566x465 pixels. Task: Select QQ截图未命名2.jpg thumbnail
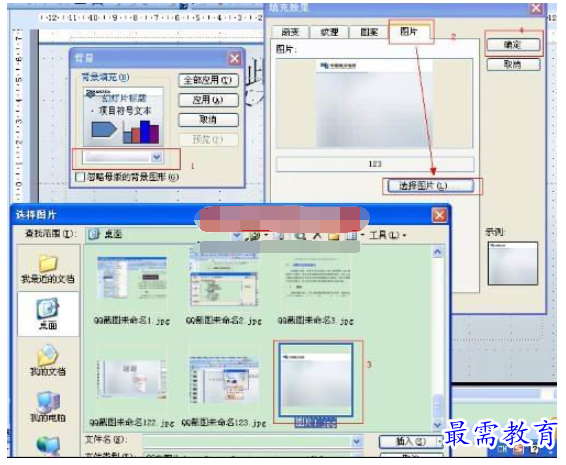(x=224, y=278)
